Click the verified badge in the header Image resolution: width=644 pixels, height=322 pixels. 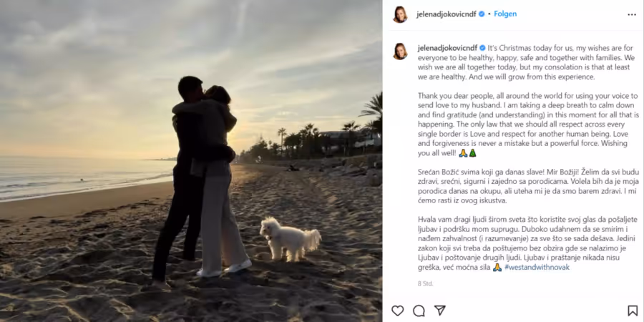pos(482,14)
